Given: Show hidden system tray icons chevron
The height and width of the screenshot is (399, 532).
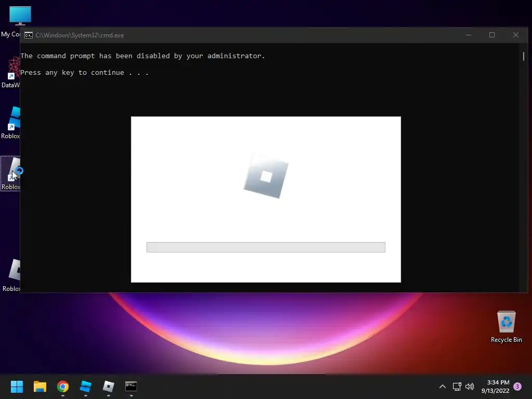Looking at the screenshot, I should coord(443,387).
